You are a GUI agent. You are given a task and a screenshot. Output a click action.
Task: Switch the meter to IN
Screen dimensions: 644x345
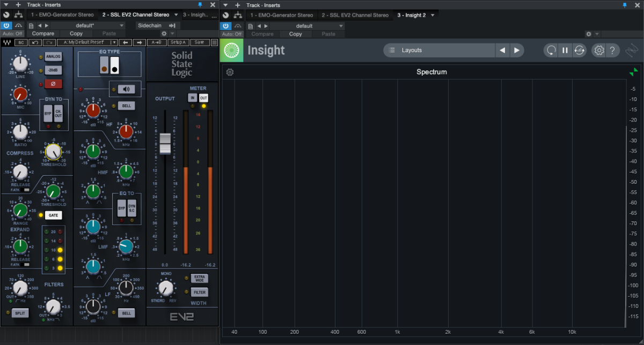[x=193, y=98]
